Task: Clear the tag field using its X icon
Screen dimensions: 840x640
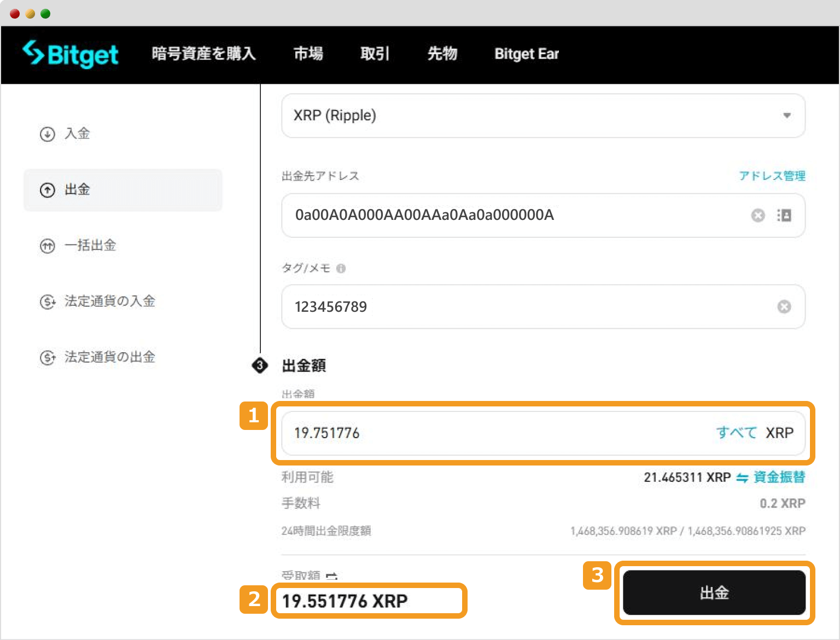Action: [784, 306]
